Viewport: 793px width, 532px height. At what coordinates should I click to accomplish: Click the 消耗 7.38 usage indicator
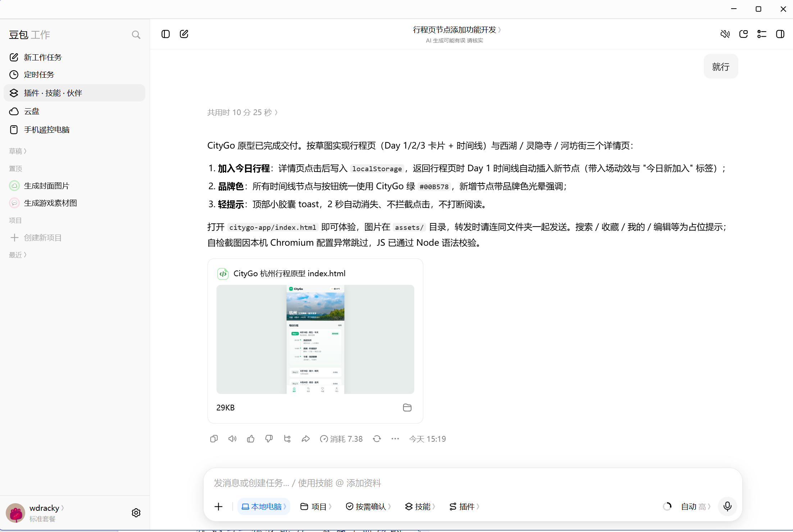(x=341, y=438)
